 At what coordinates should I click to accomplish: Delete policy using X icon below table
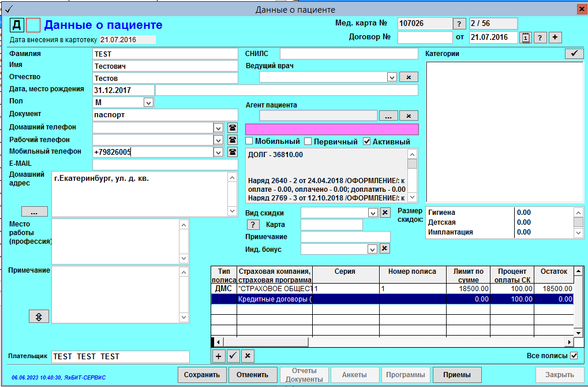pyautogui.click(x=247, y=356)
